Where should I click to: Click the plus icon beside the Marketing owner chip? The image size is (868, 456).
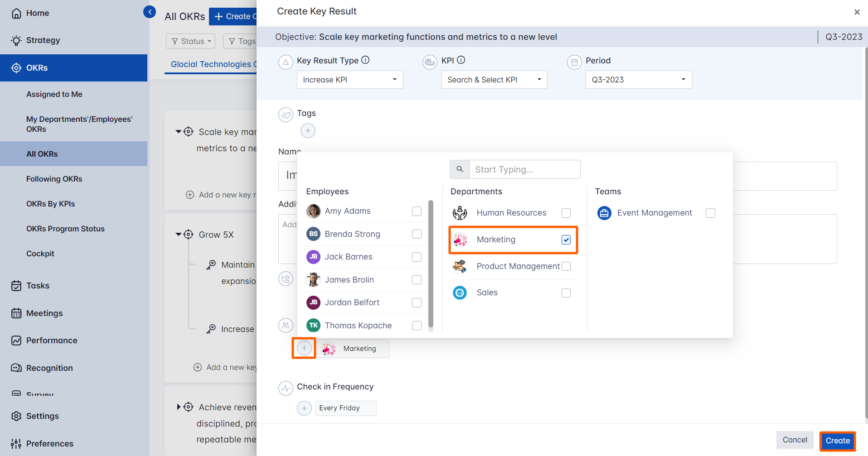(304, 348)
